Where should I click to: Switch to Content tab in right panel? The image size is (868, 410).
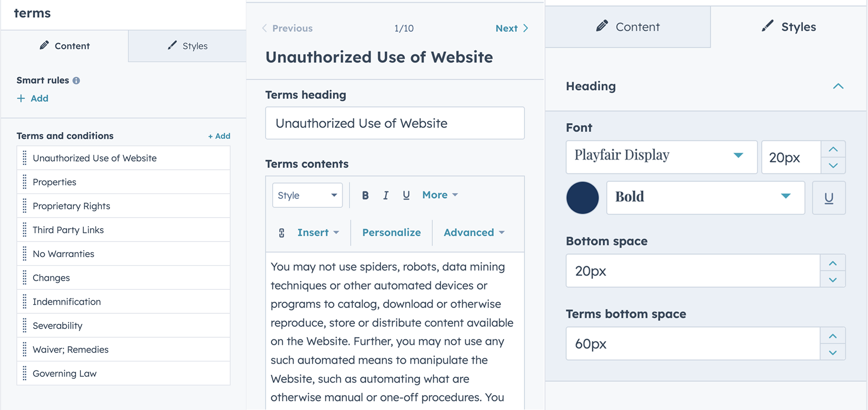click(628, 27)
